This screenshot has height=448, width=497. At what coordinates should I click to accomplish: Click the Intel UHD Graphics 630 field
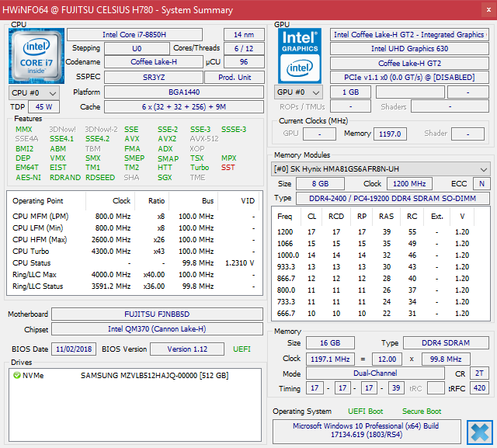410,49
